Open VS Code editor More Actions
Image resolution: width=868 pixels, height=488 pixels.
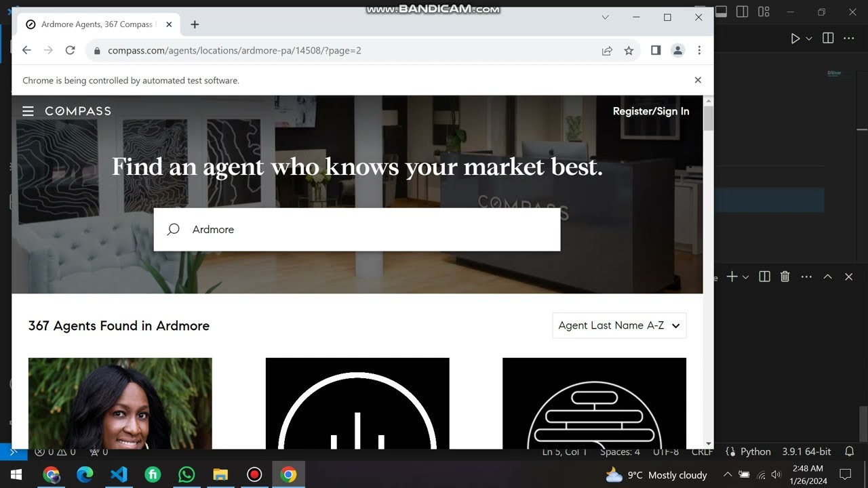849,39
